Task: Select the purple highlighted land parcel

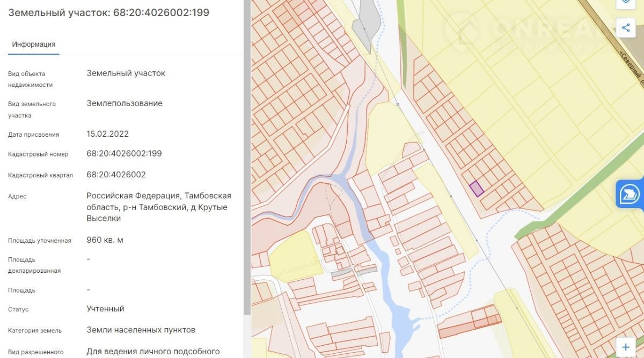Action: click(x=477, y=189)
